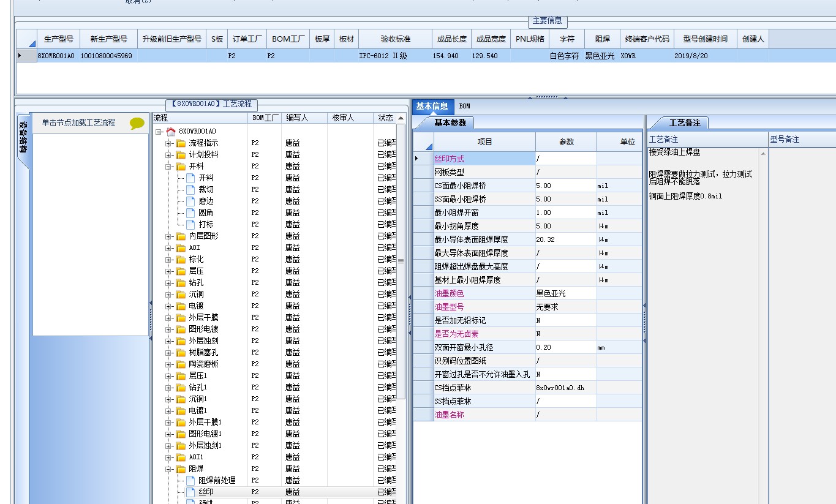836x504 pixels.
Task: Click the 终端客户代码 column header
Action: tap(647, 39)
